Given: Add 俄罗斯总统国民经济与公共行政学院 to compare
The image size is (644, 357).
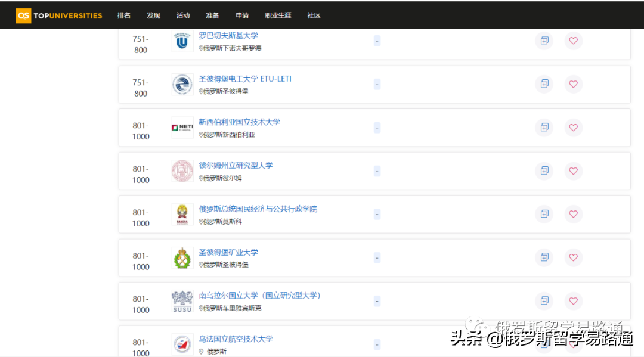Looking at the screenshot, I should pyautogui.click(x=544, y=214).
